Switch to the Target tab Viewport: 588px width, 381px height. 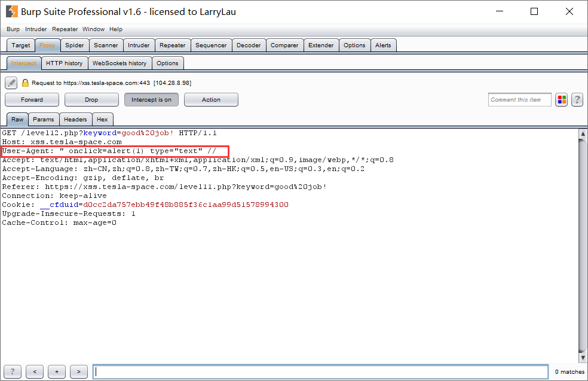(21, 45)
